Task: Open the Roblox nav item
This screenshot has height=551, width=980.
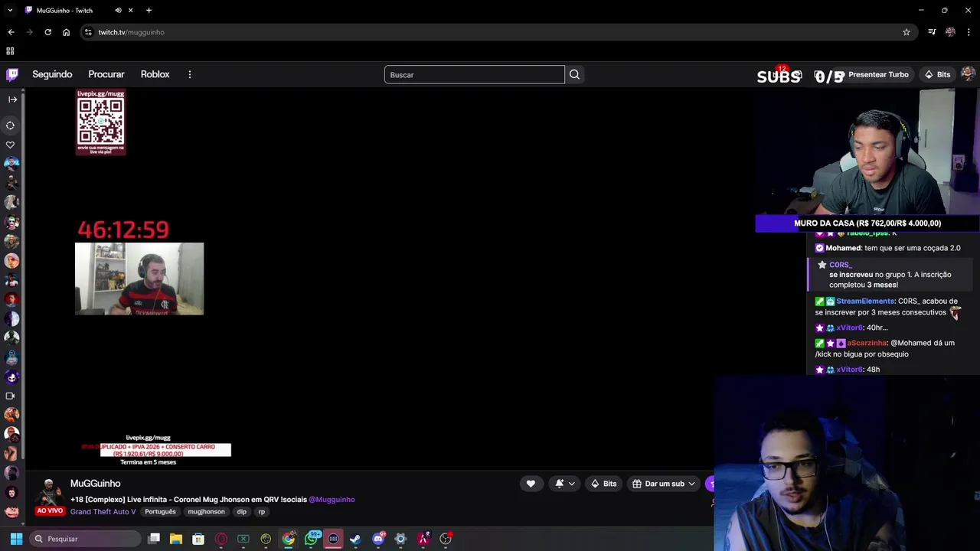Action: click(x=155, y=74)
